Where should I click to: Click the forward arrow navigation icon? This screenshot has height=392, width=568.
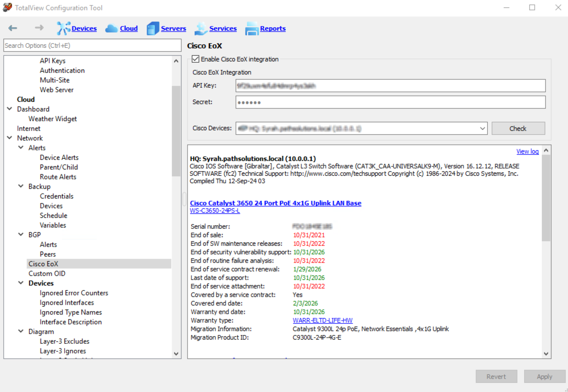[x=39, y=28]
